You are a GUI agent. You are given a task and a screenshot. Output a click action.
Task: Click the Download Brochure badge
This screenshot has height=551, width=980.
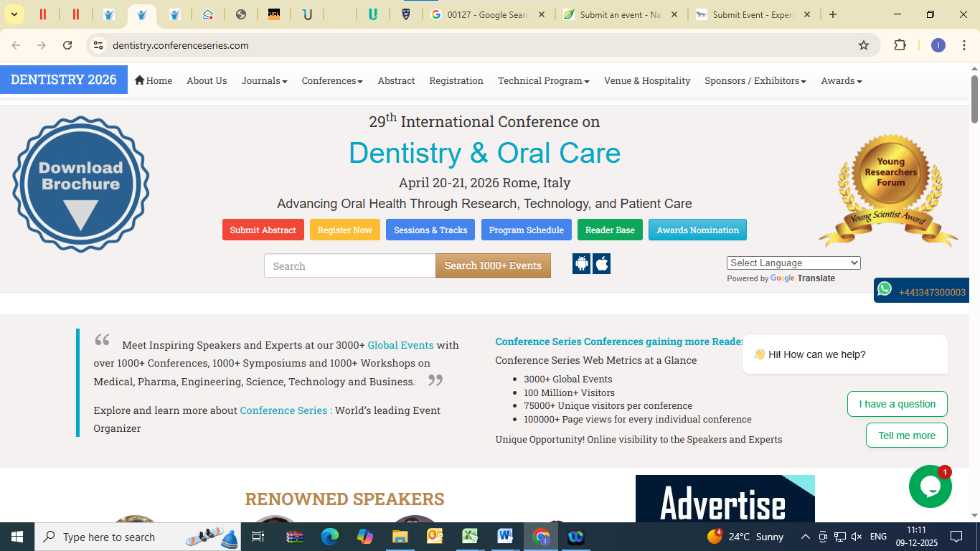81,184
